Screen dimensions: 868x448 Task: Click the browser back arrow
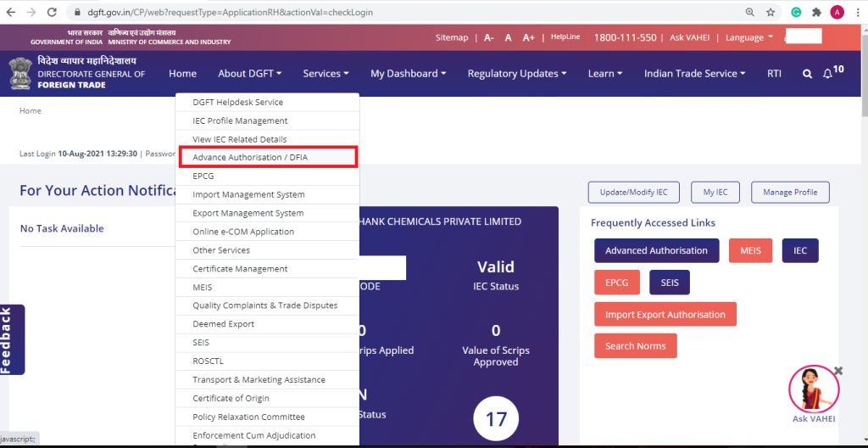(11, 12)
